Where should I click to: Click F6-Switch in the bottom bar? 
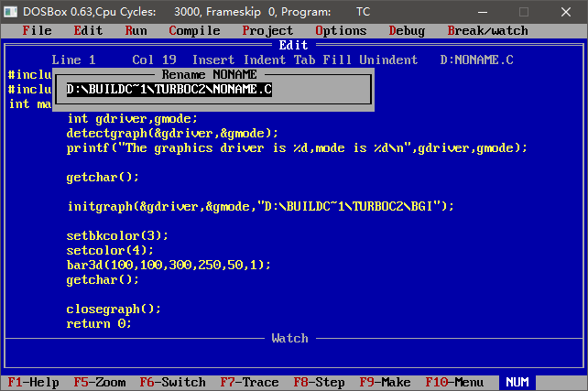(172, 382)
